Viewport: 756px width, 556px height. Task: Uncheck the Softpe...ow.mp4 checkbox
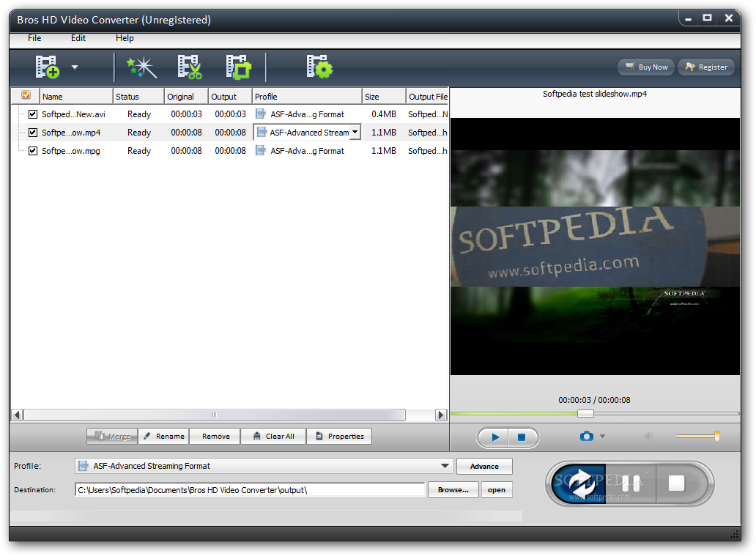point(33,132)
